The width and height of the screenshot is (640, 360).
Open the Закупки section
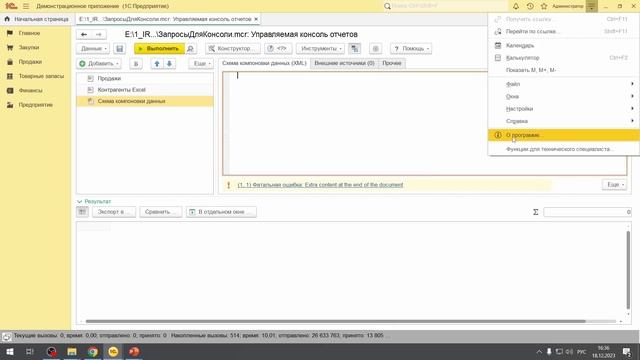pyautogui.click(x=29, y=47)
